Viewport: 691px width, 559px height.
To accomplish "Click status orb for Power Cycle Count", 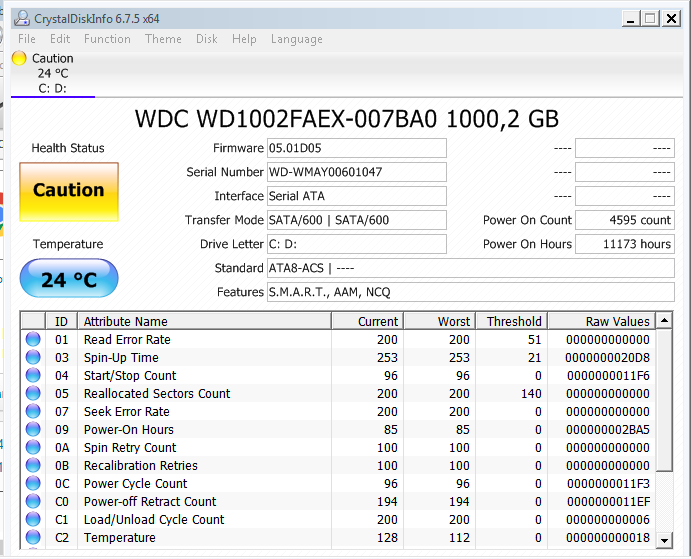I will pos(33,484).
